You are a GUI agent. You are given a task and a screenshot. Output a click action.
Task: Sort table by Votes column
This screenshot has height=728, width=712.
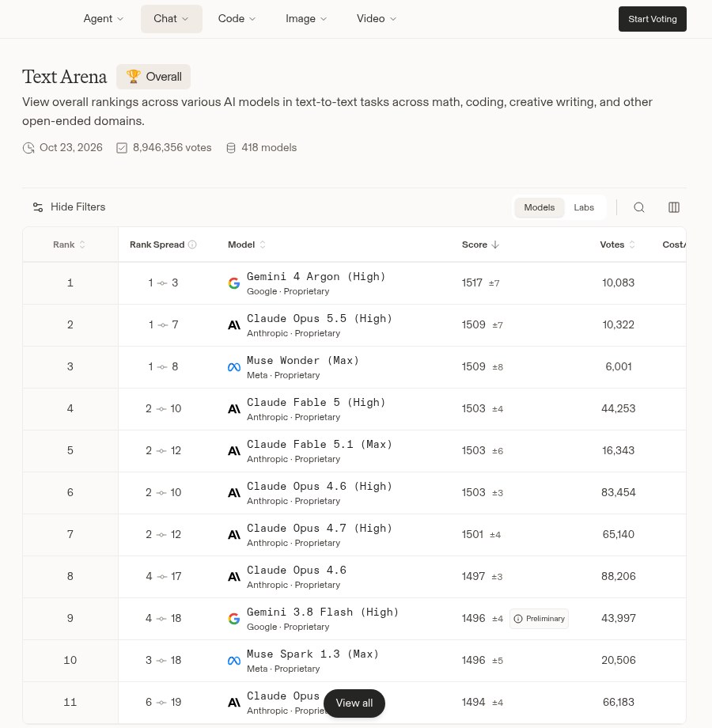pyautogui.click(x=617, y=245)
